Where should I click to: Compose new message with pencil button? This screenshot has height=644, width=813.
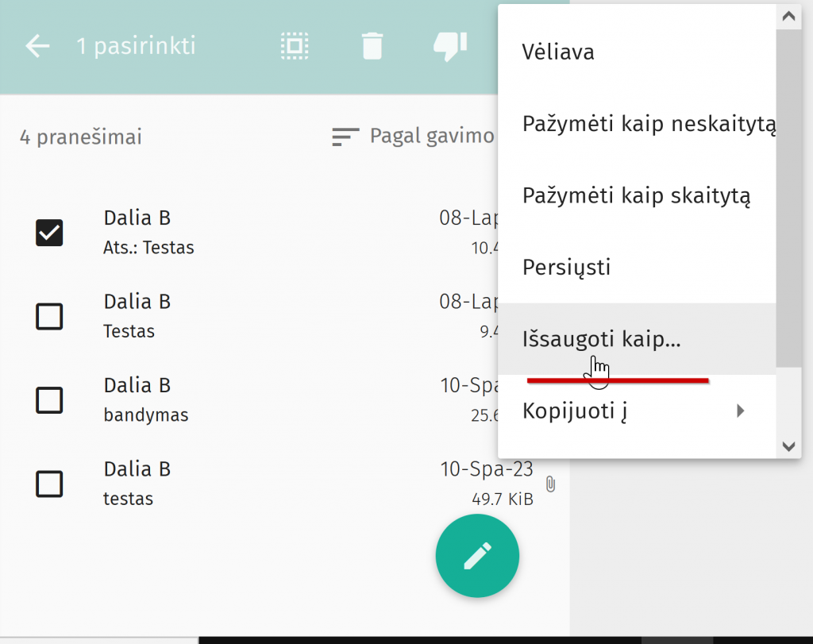pyautogui.click(x=477, y=557)
